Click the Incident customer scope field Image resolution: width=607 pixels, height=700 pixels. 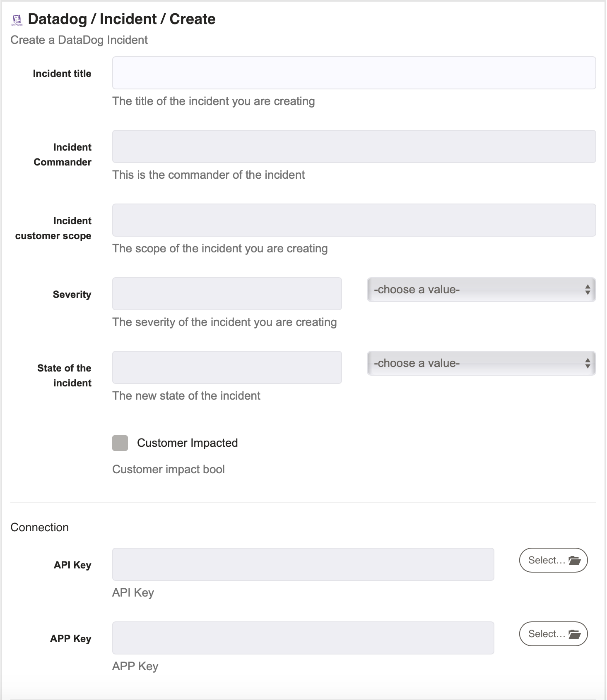[354, 220]
